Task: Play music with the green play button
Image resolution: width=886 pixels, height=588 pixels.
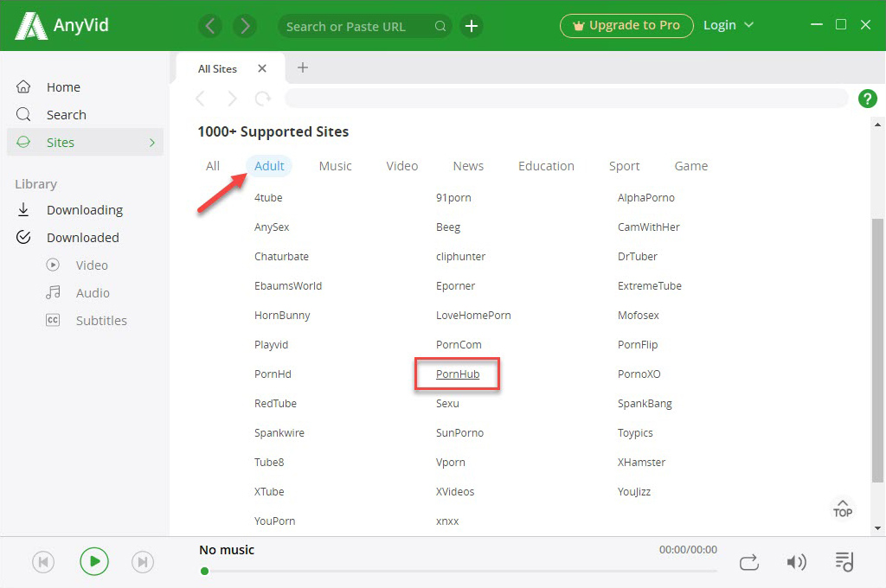Action: [93, 561]
